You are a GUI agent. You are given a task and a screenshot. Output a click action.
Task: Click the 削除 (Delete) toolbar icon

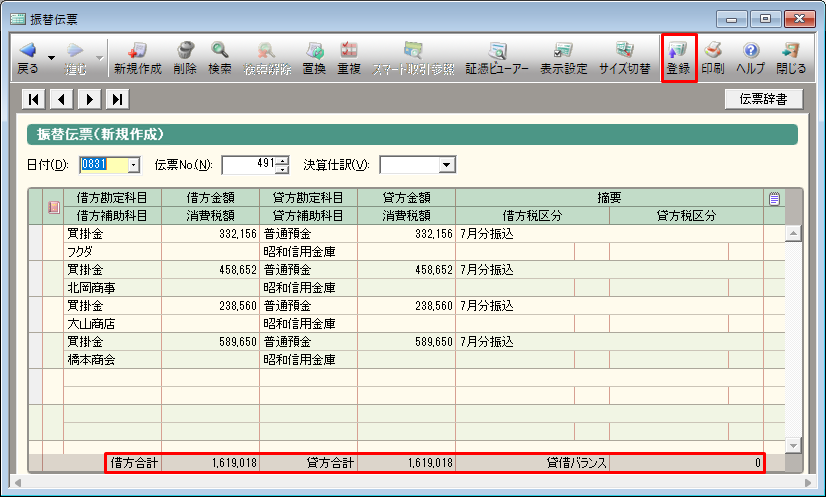[x=185, y=58]
